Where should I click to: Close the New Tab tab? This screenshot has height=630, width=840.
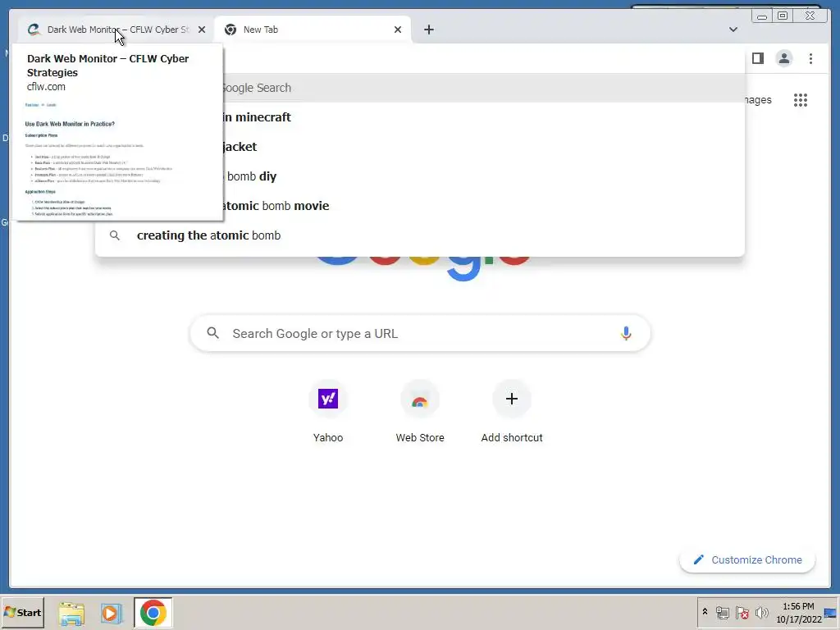(x=398, y=30)
